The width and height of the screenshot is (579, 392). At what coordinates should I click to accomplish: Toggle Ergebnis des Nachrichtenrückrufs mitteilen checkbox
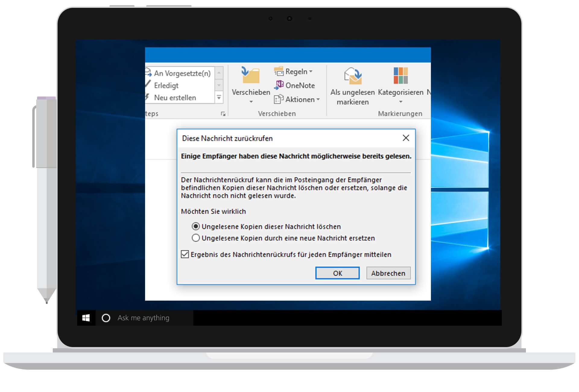point(185,254)
